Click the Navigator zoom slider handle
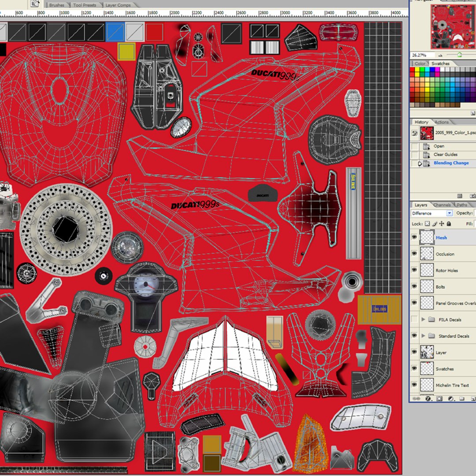 tap(460, 55)
